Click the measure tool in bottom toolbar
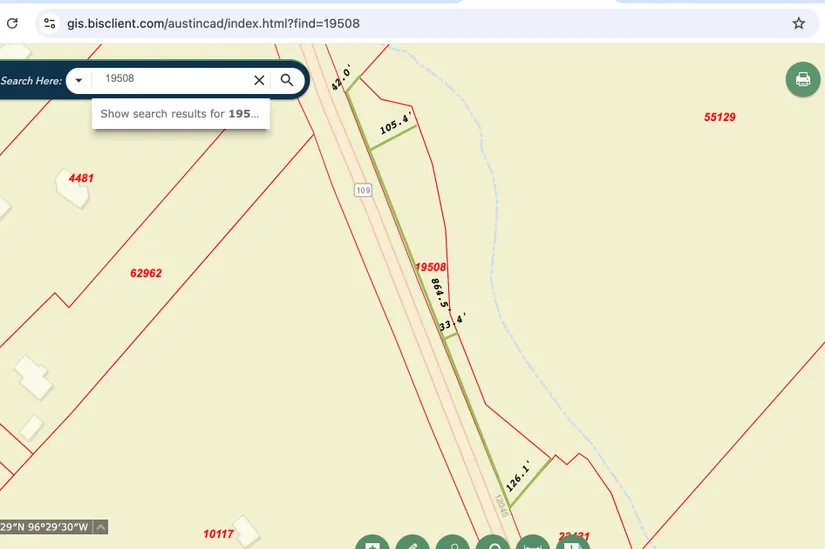This screenshot has height=549, width=825. [x=532, y=543]
